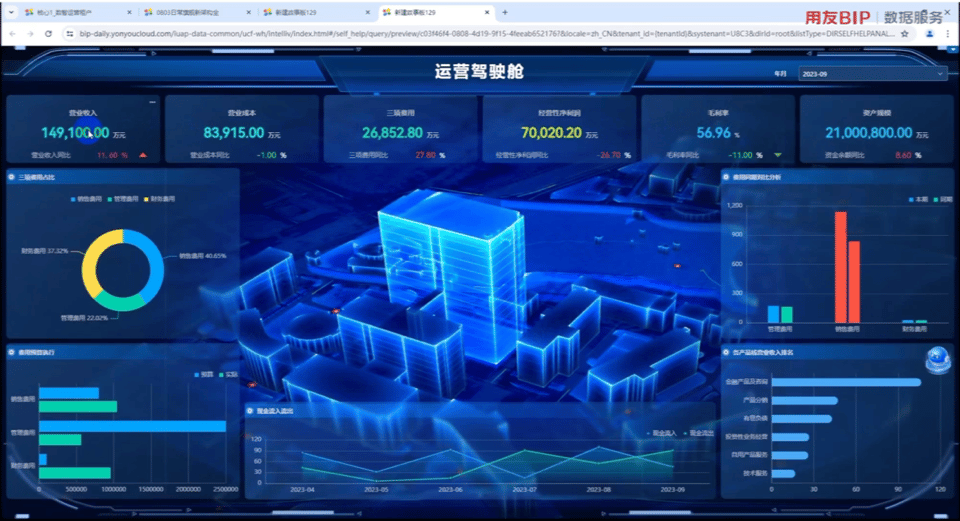Click the green segment of donut chart

121,304
